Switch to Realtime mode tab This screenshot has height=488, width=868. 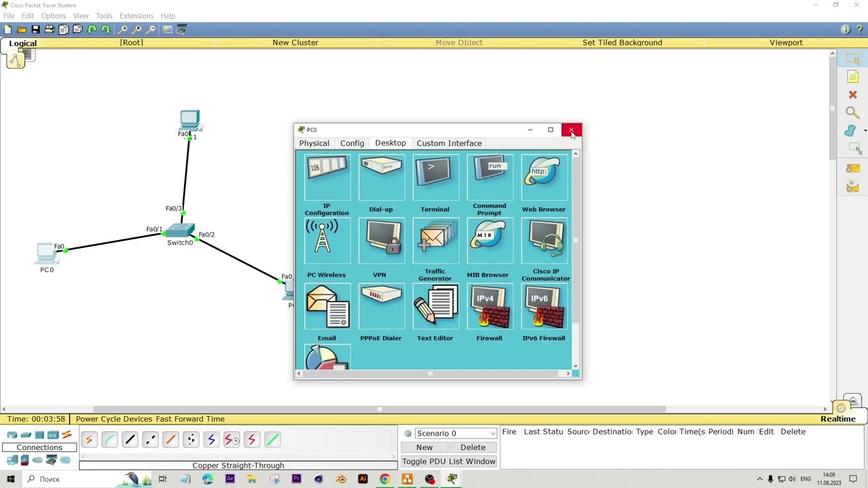coord(838,419)
